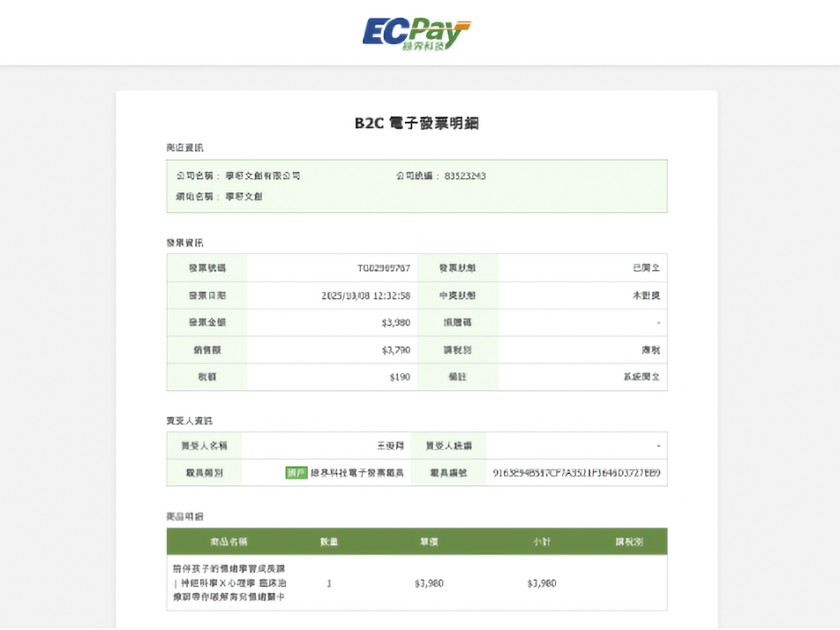Click the ECPay logo in the header
Viewport: 840px width, 630px height.
pyautogui.click(x=416, y=33)
